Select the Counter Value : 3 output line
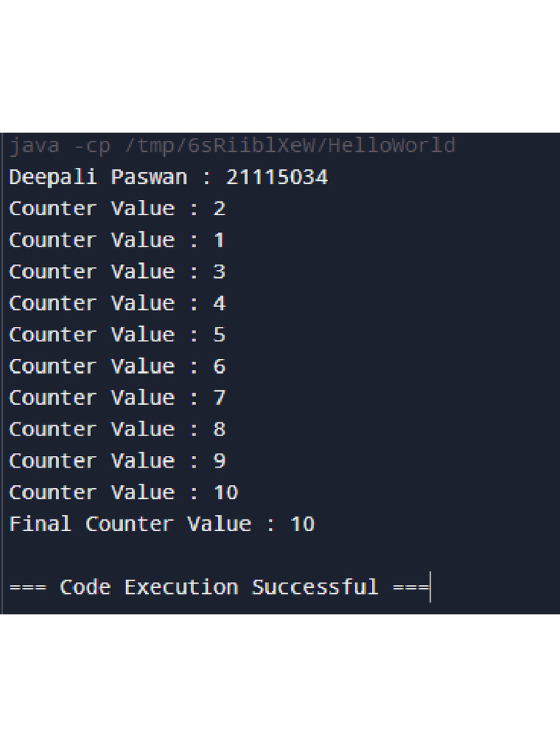Viewport: 560px width, 747px height. coord(117,272)
